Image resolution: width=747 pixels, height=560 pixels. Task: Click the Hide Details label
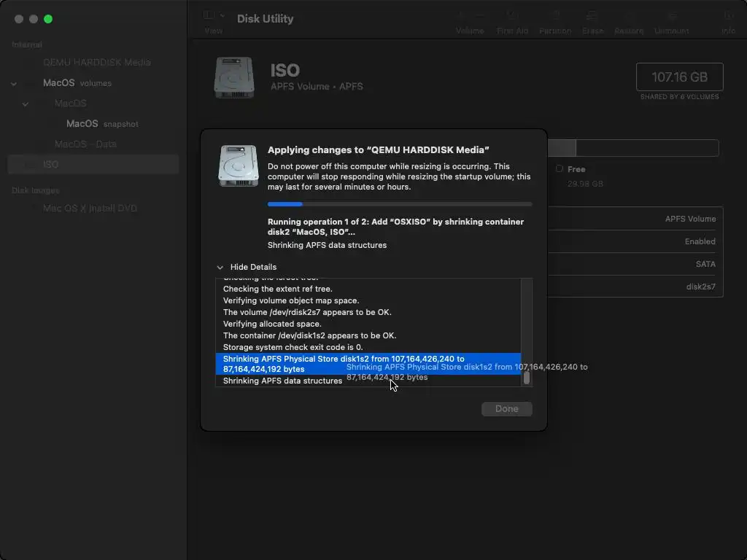pos(253,267)
